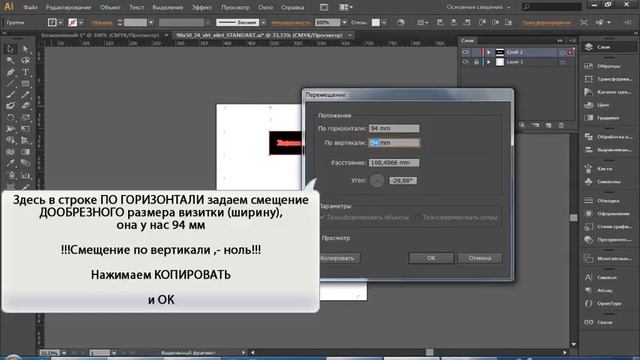Screen dimensions: 640x360
Task: Select the Eraser tool
Action: coord(25,106)
